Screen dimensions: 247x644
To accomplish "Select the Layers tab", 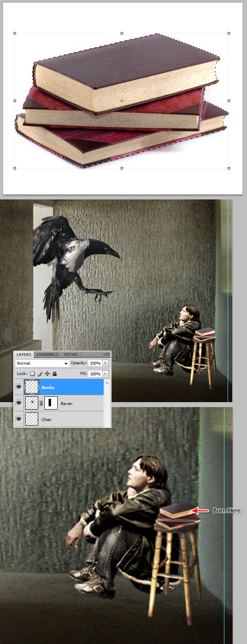I will 24,354.
